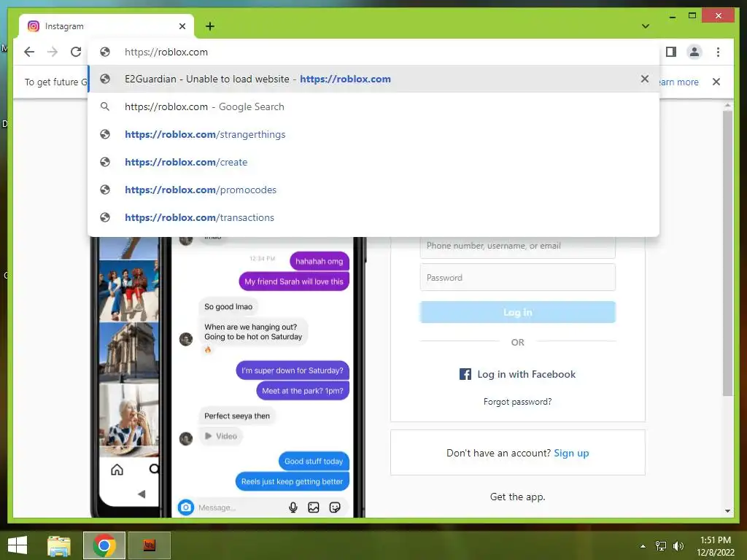Viewport: 747px width, 560px height.
Task: Click the image gallery icon in the message bar
Action: click(314, 507)
